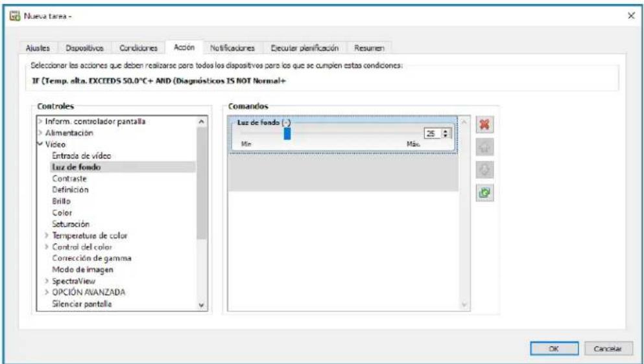Click the green duplicate command icon
644x364 pixels.
coord(484,192)
